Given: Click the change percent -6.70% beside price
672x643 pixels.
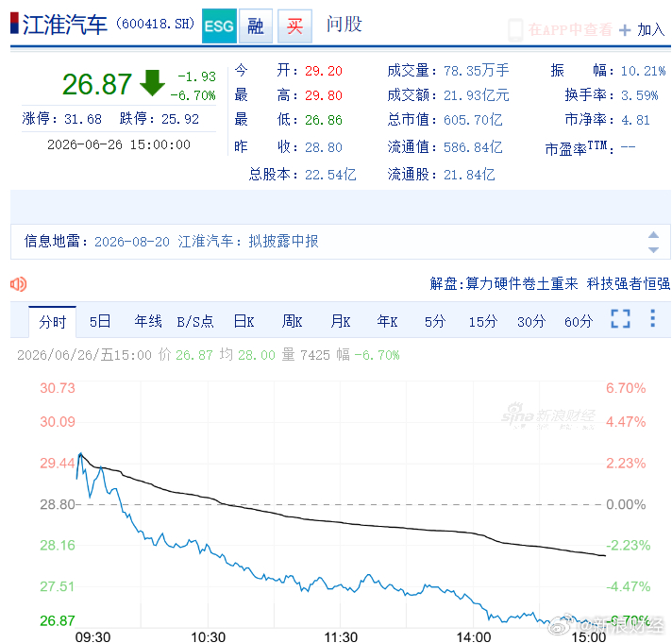Looking at the screenshot, I should (x=193, y=95).
